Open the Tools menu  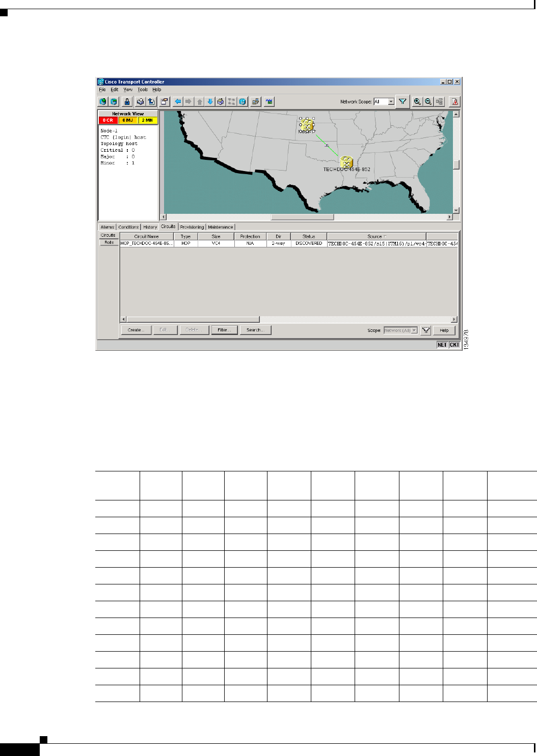[x=143, y=90]
